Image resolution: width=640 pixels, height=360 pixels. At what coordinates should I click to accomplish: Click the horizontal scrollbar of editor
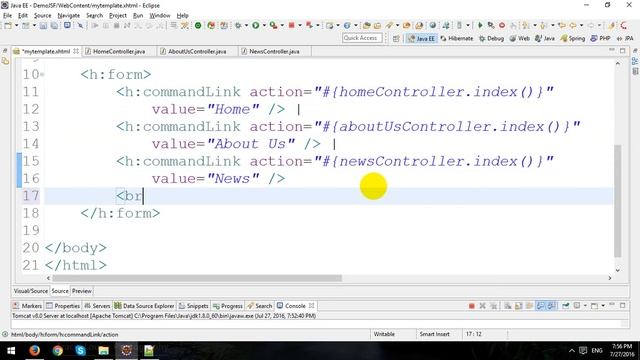point(197,278)
